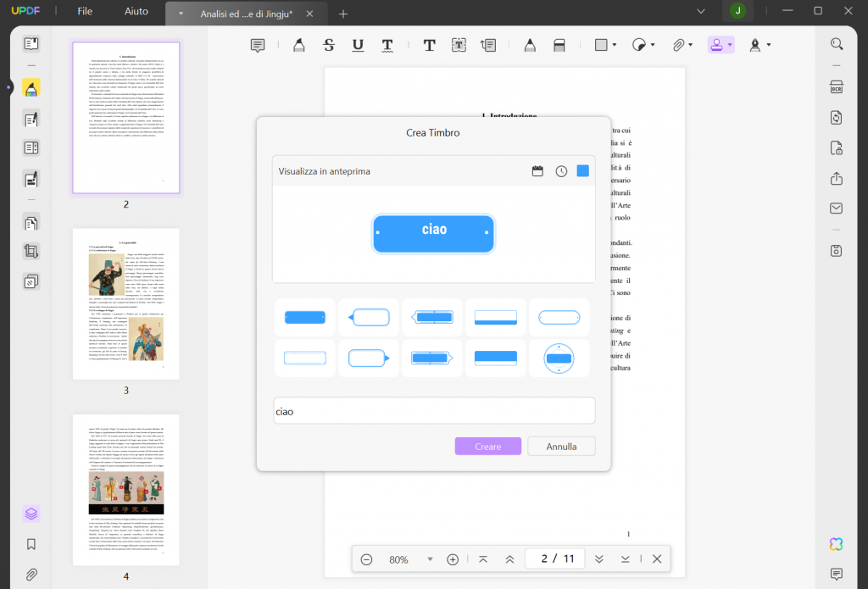Choose the right-arrow outlined stamp style
This screenshot has height=589, width=868.
pos(369,358)
